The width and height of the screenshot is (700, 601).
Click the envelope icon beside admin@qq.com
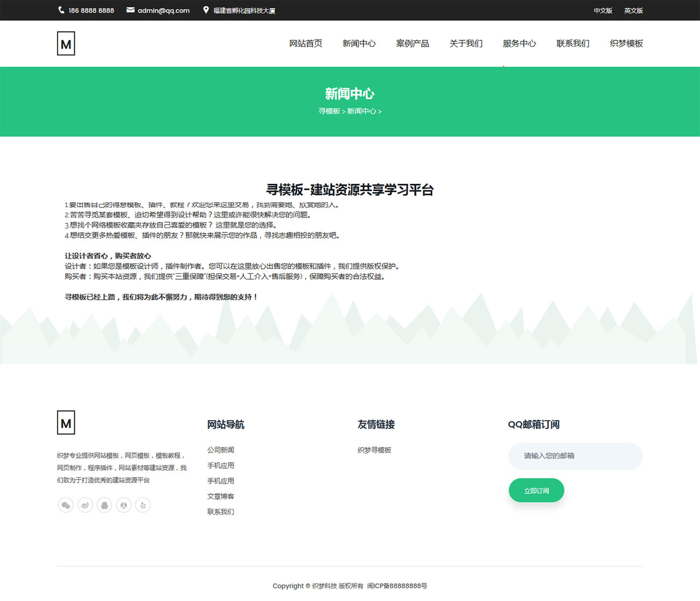click(x=130, y=10)
